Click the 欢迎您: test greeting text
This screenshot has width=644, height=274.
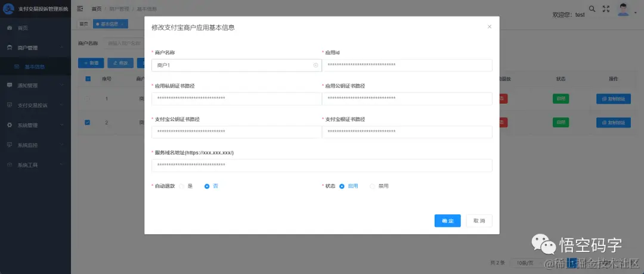click(568, 15)
